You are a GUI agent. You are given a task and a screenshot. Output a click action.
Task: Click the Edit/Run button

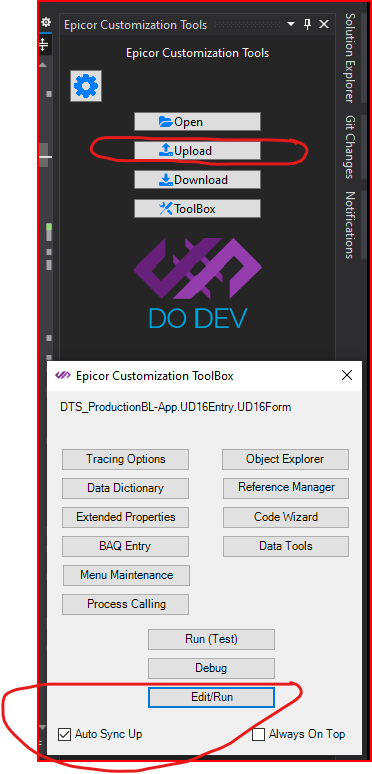tap(211, 697)
